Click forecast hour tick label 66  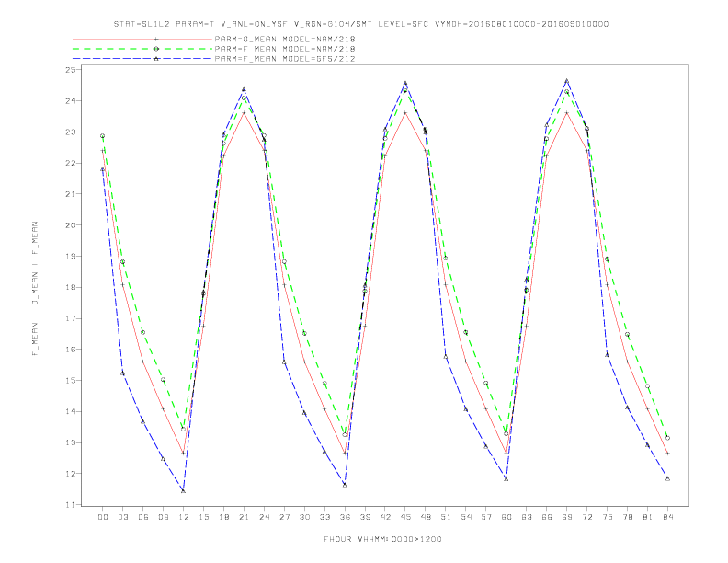(547, 517)
